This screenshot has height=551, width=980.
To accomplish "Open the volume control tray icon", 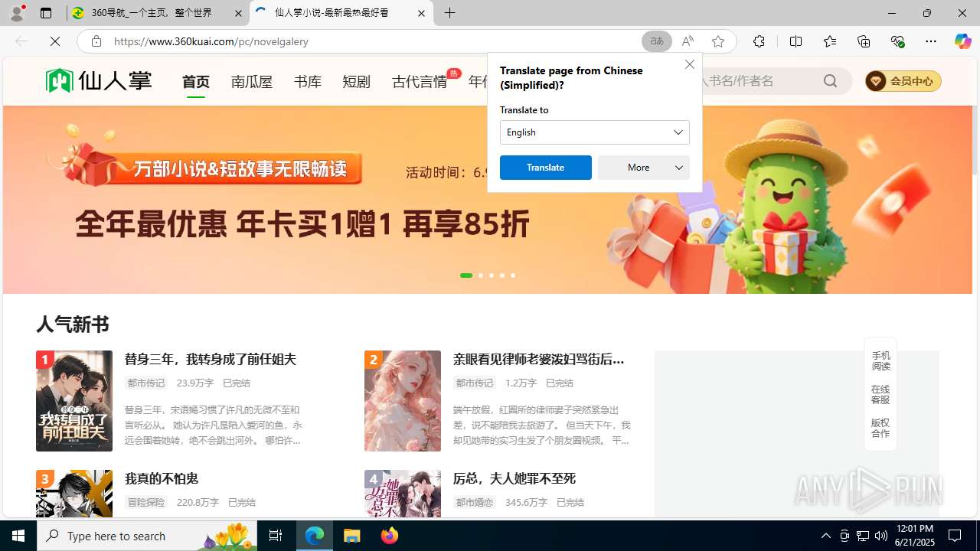I will [x=881, y=536].
